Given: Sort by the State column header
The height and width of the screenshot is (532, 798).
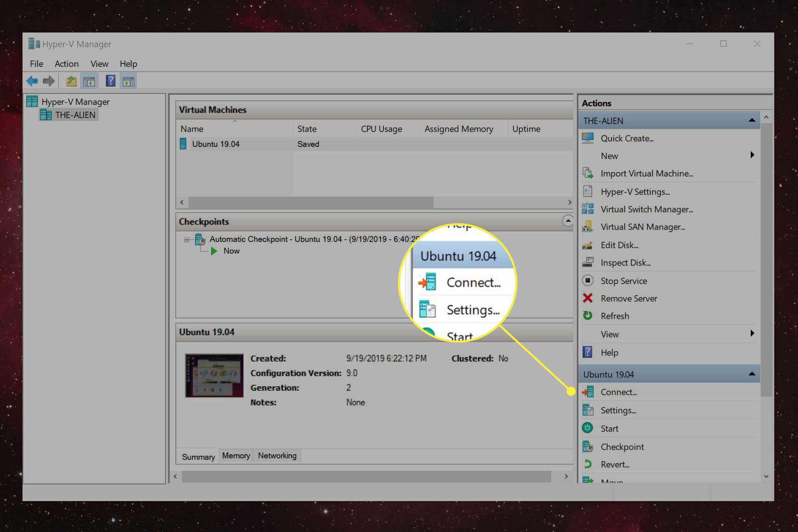Looking at the screenshot, I should (325, 129).
